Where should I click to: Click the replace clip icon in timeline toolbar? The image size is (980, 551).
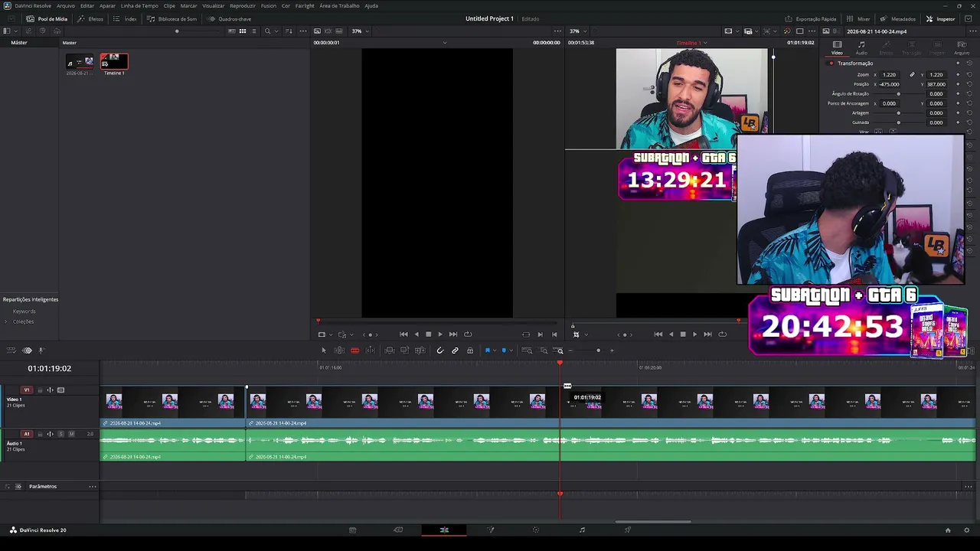coord(420,350)
